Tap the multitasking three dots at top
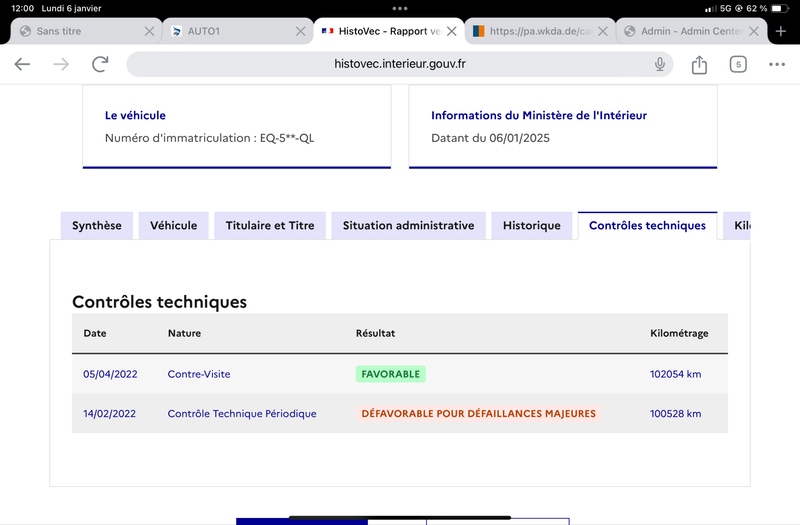The height and width of the screenshot is (525, 800). pos(400,8)
